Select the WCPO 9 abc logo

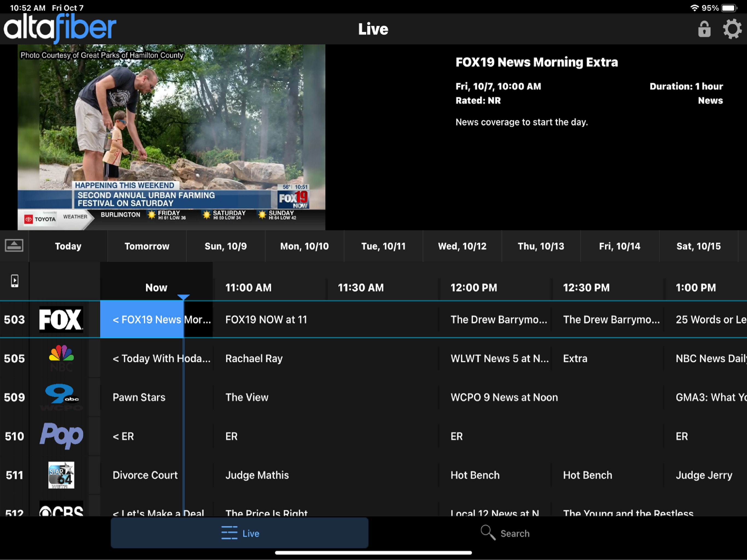coord(61,397)
